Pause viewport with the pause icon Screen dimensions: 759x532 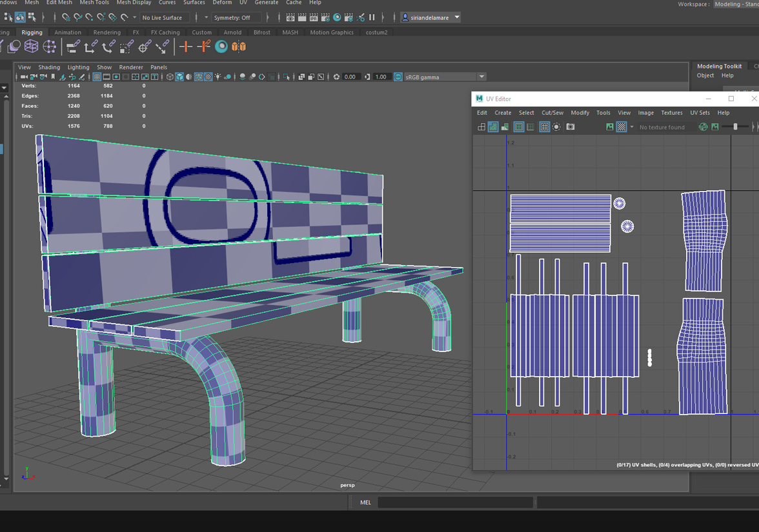tap(372, 17)
